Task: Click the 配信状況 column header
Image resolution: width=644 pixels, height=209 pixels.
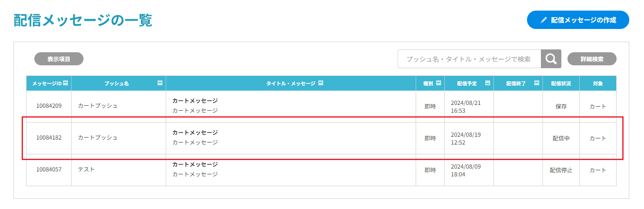Action: (561, 83)
